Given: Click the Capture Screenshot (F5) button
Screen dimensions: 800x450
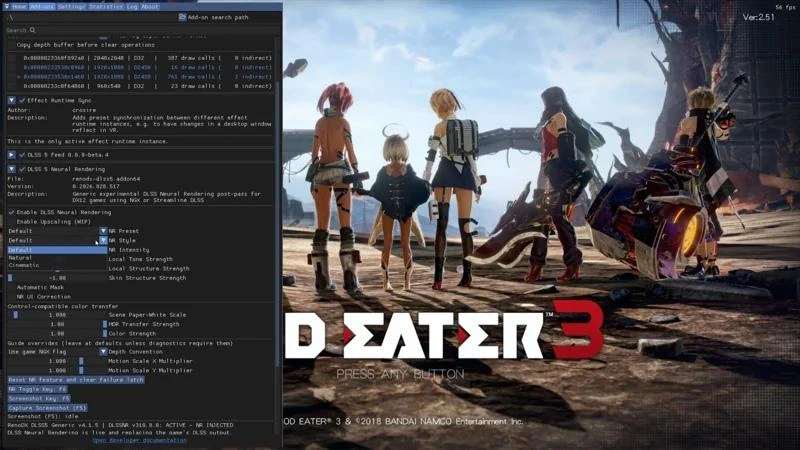Looking at the screenshot, I should click(47, 408).
